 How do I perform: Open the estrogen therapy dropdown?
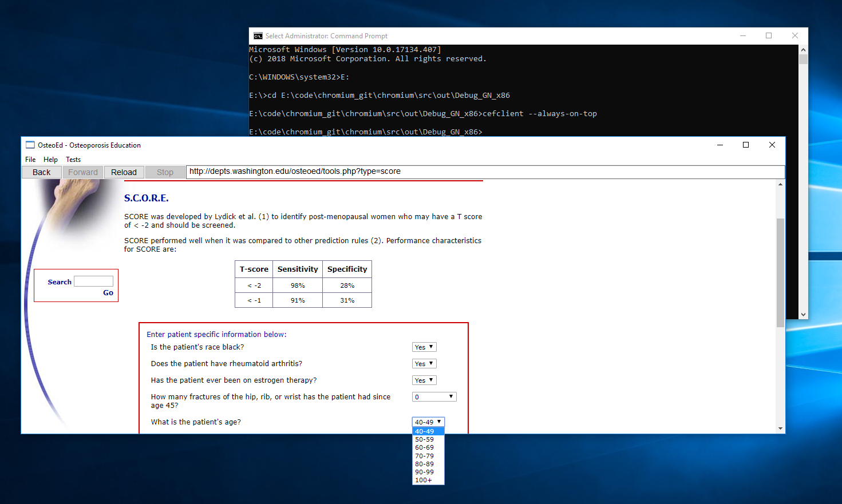click(x=424, y=380)
